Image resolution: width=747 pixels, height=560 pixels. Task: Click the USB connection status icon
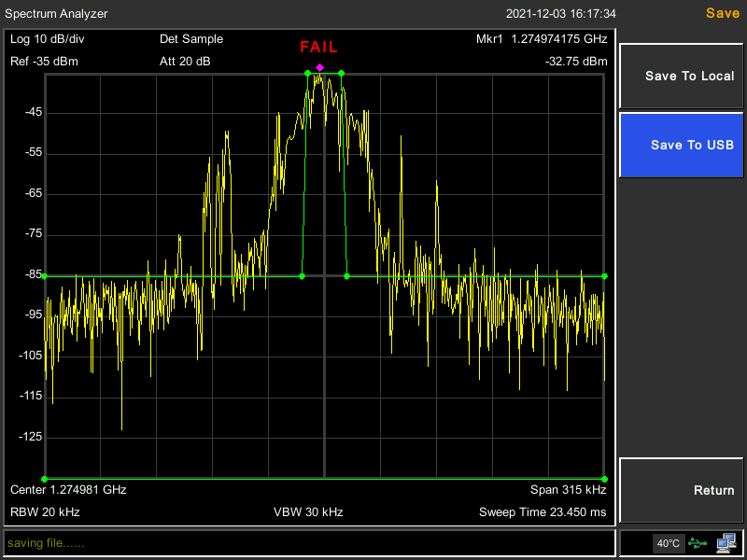[x=698, y=543]
